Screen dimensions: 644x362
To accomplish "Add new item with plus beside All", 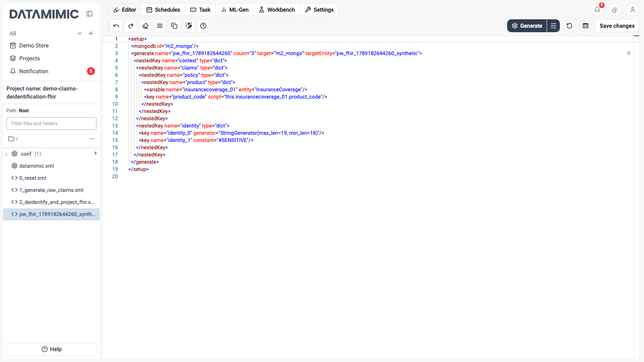I will click(91, 33).
